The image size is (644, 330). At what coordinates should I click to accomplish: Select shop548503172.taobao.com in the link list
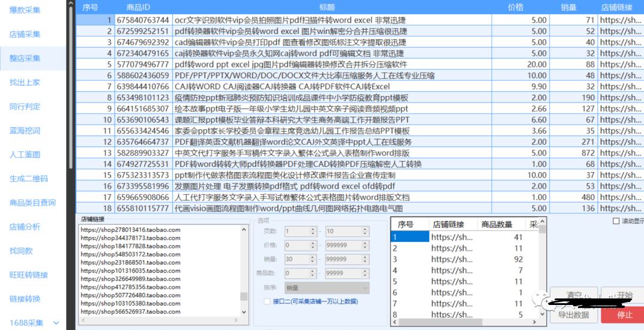131,254
